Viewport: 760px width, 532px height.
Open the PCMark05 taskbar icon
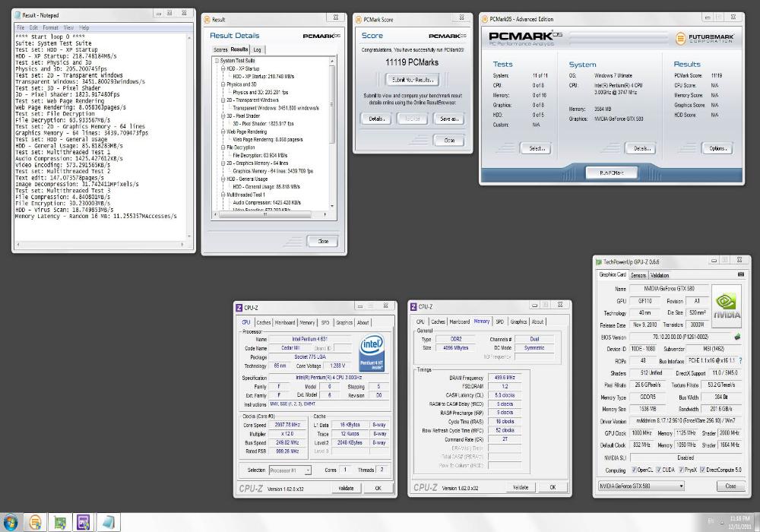[36, 522]
